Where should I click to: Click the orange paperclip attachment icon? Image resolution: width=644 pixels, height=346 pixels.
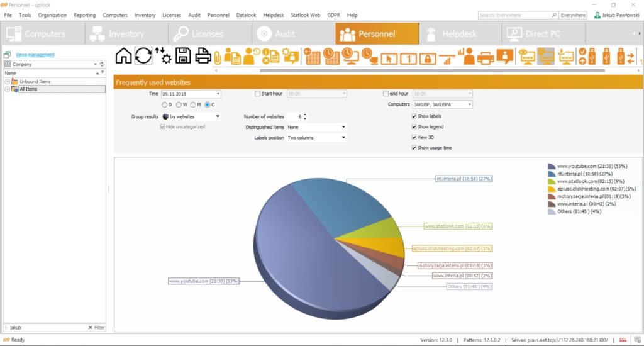218,57
